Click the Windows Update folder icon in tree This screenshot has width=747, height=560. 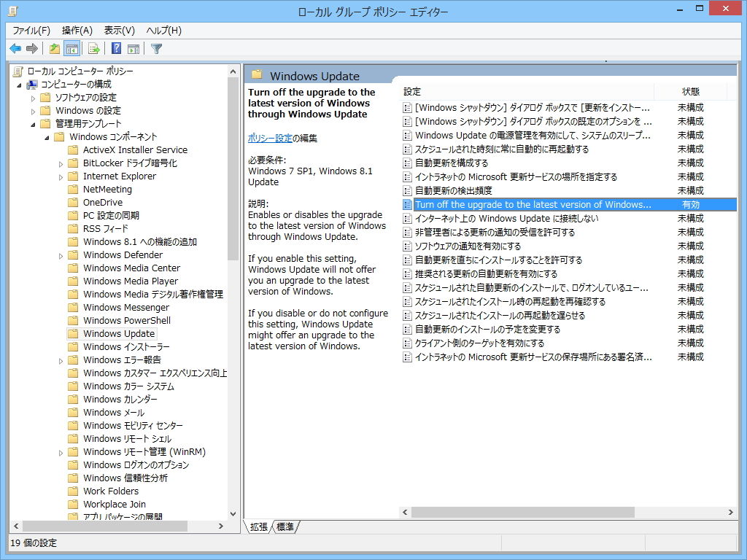coord(73,334)
